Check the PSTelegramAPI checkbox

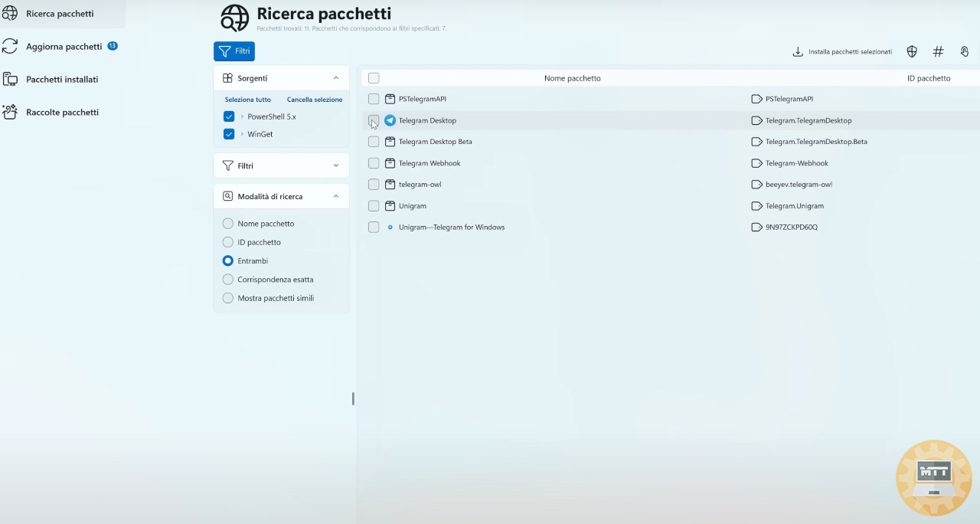[x=374, y=99]
